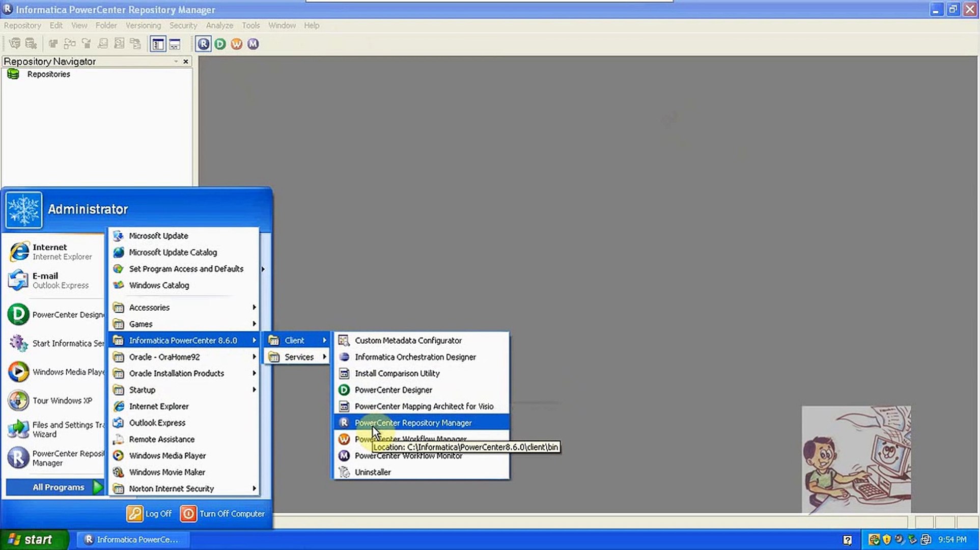Open PowerCenter Repository Manager recent shortcut
This screenshot has height=550, width=980.
pyautogui.click(x=54, y=458)
